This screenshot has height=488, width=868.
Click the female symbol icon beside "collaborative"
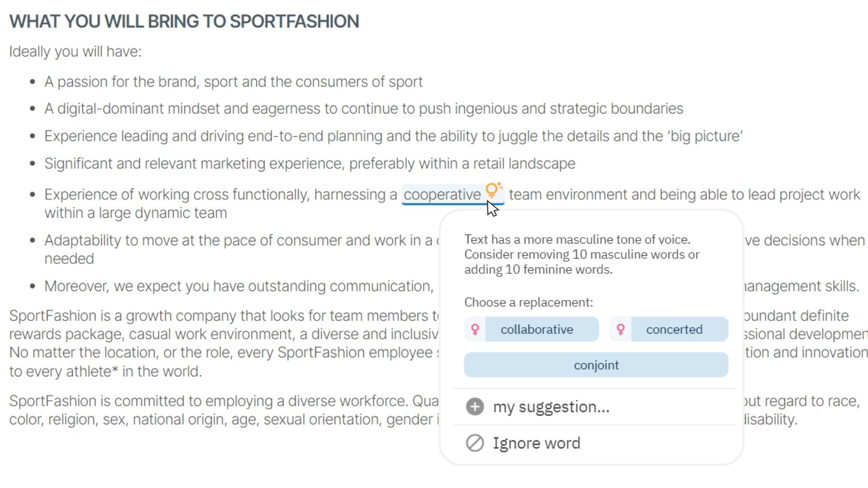[475, 329]
